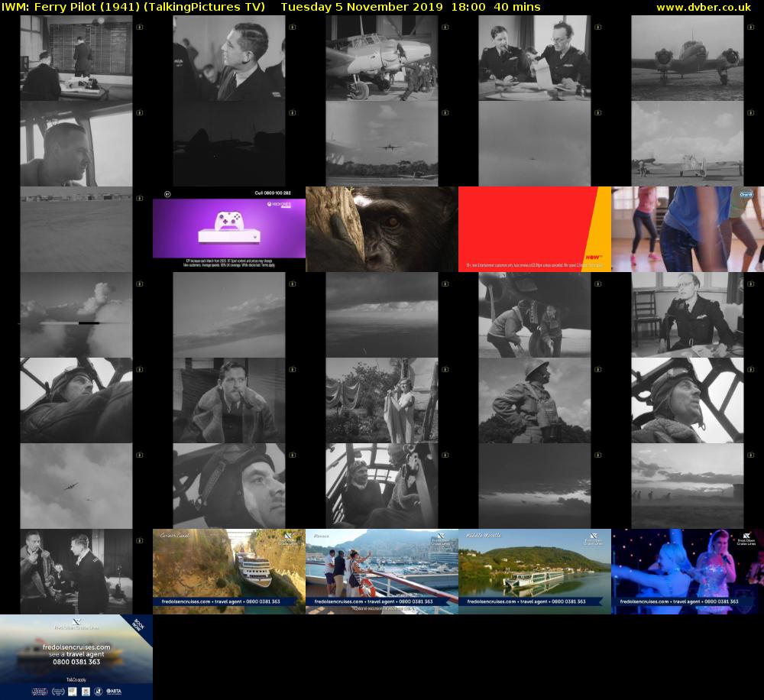Open thumbnail of airman and officer talking
The image size is (764, 700).
[x=76, y=572]
